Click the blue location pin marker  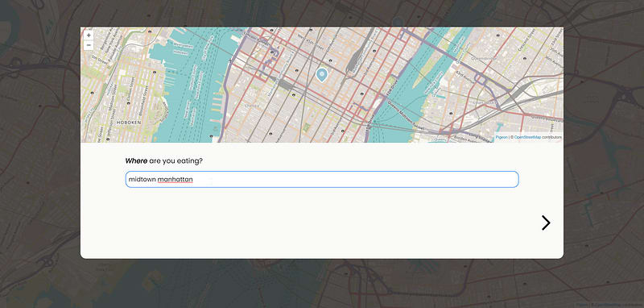click(x=321, y=75)
